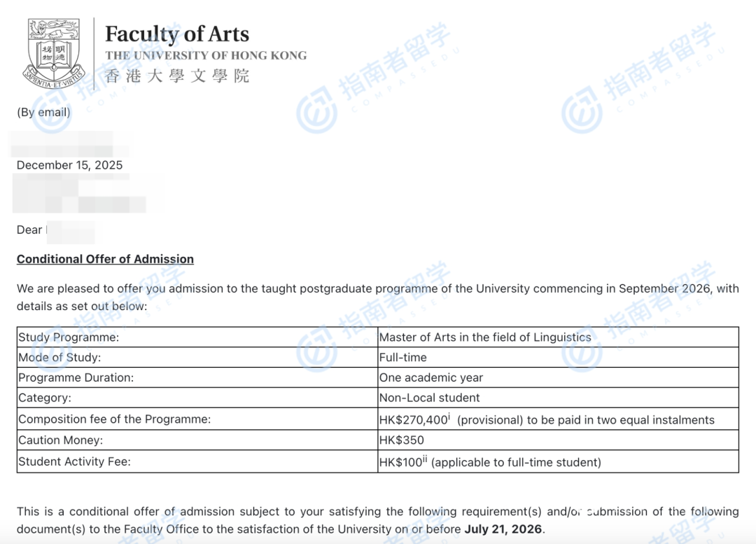756x544 pixels.
Task: Click the "Student Activity Fee:" label cell
Action: (74, 461)
